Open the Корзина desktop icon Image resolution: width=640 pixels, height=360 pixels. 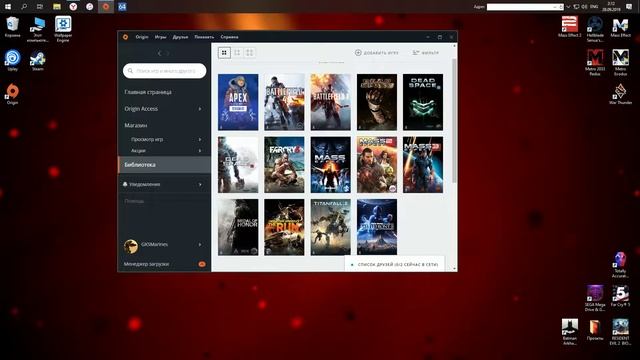12,27
